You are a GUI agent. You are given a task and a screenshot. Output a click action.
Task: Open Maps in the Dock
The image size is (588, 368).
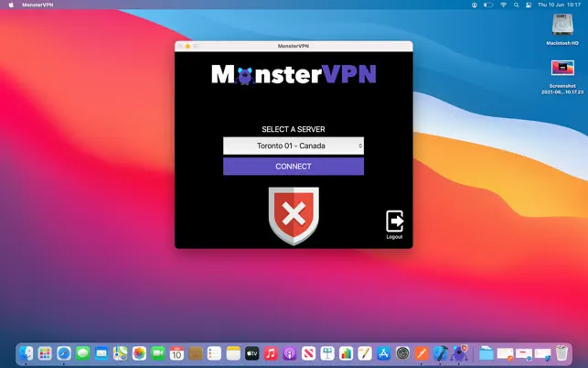tap(121, 353)
